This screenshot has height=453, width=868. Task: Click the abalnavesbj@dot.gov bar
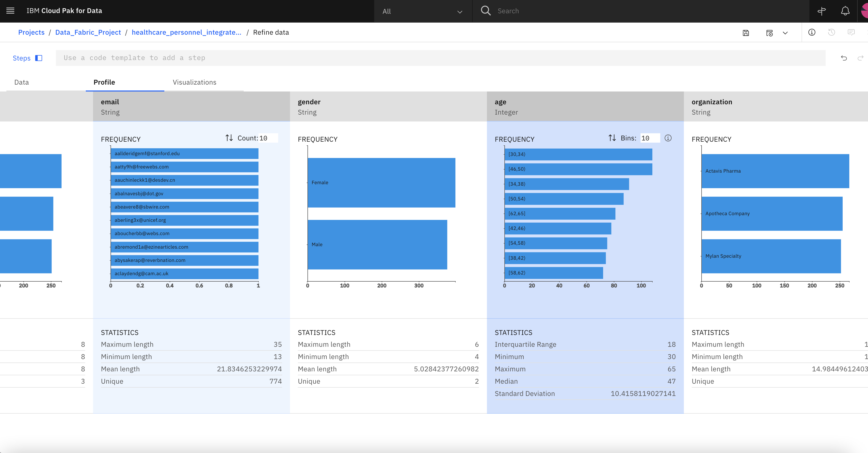(x=184, y=194)
